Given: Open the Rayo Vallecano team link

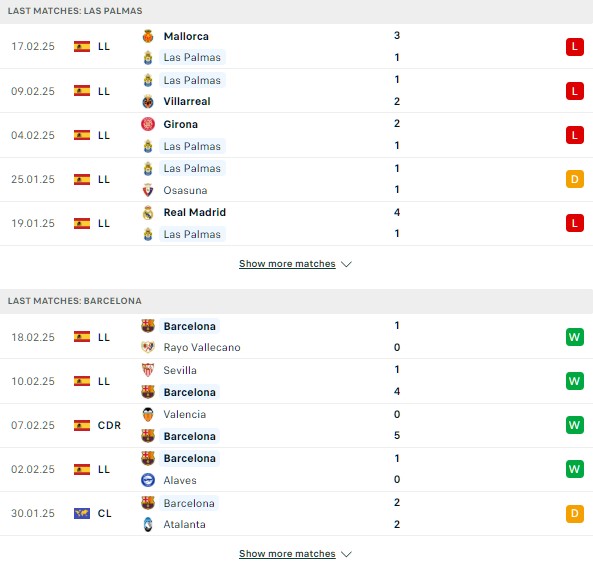Looking at the screenshot, I should pos(202,348).
